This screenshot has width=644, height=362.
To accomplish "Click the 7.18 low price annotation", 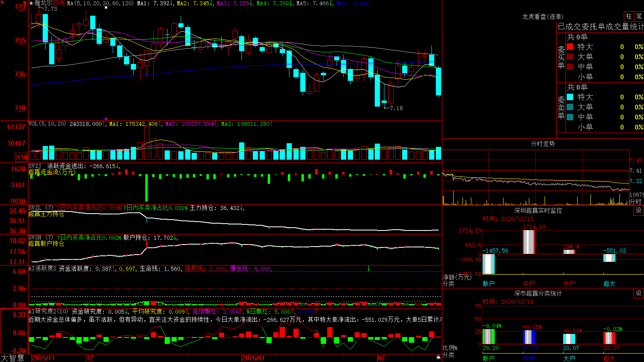I will [x=396, y=108].
